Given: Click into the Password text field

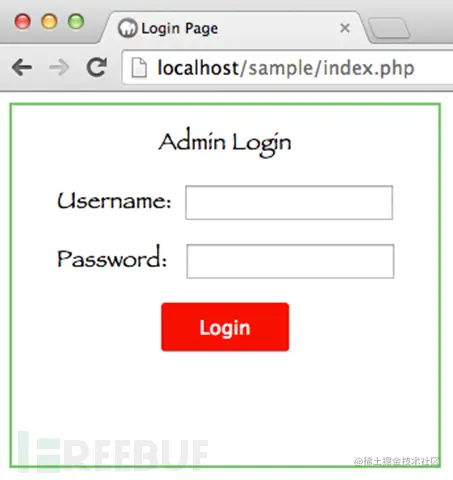Looking at the screenshot, I should coord(290,261).
